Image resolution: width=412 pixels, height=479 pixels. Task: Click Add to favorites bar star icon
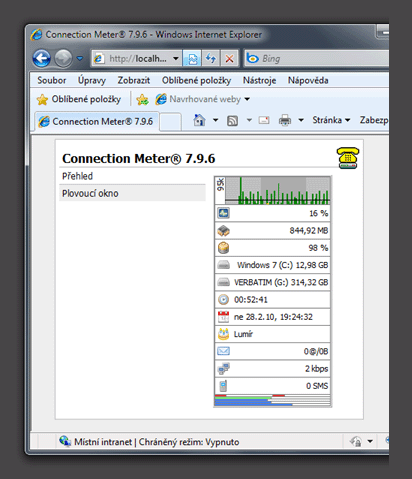(142, 99)
